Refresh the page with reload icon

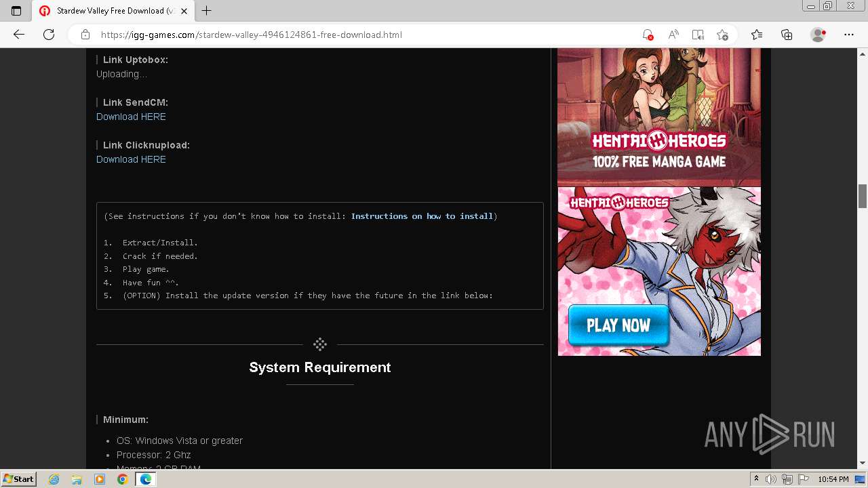click(x=49, y=35)
